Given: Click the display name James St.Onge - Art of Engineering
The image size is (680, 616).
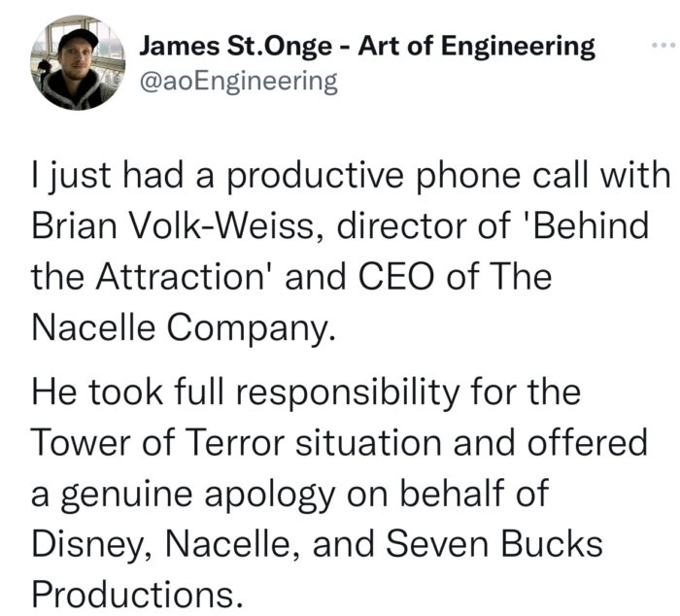Looking at the screenshot, I should 367,47.
